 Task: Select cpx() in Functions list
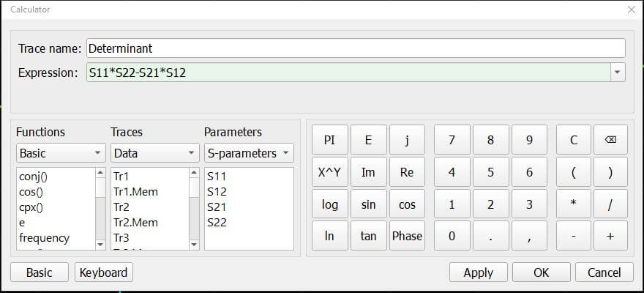pos(31,207)
